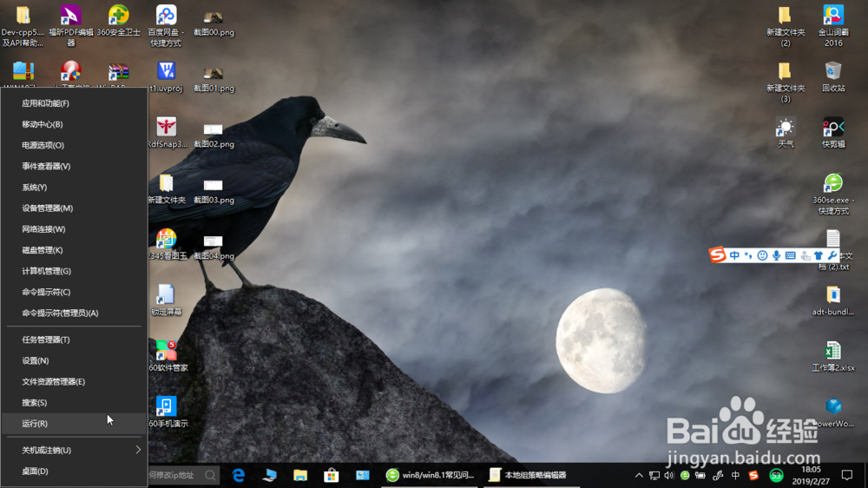The height and width of the screenshot is (488, 868).
Task: Click the green 53 badge tray icon
Action: click(776, 475)
